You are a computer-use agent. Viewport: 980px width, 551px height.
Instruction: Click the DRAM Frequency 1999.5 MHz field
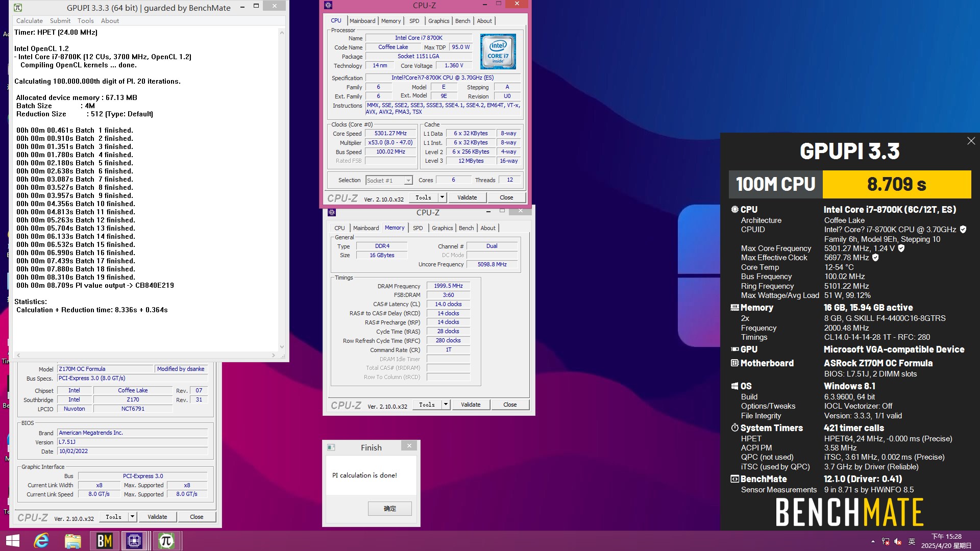point(448,286)
